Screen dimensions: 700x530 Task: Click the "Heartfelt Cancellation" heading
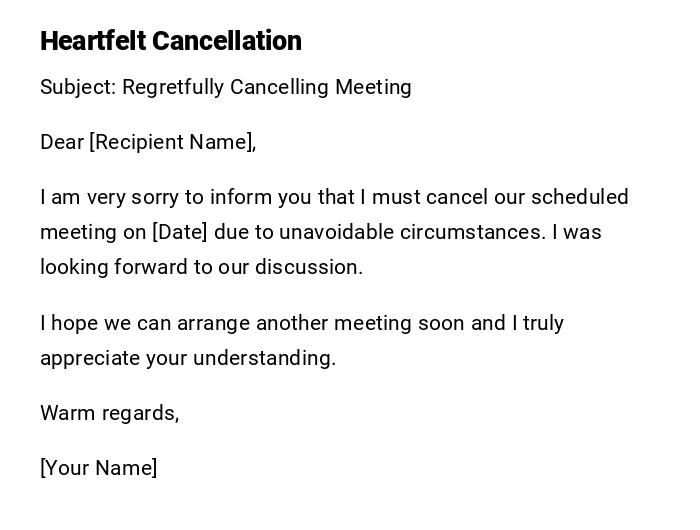170,41
